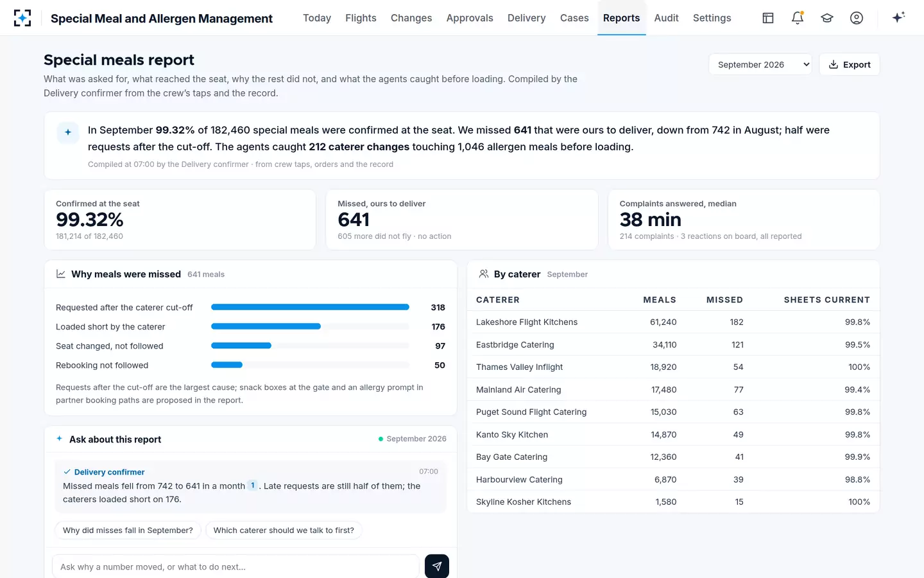Focus the ask-a-question input field
The height and width of the screenshot is (578, 924).
[235, 566]
